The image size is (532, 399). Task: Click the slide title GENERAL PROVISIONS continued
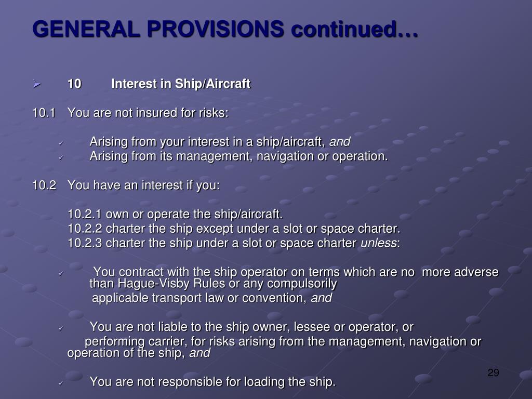(225, 29)
